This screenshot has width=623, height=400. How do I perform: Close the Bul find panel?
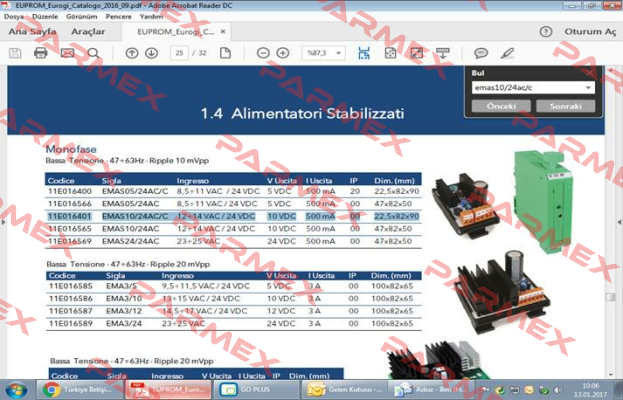[x=590, y=73]
